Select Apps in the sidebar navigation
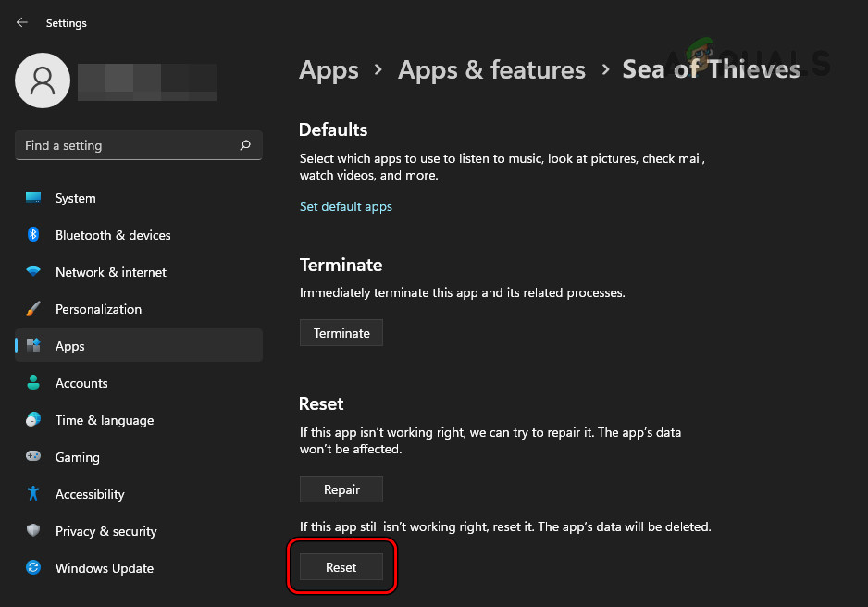868x607 pixels. 69,345
